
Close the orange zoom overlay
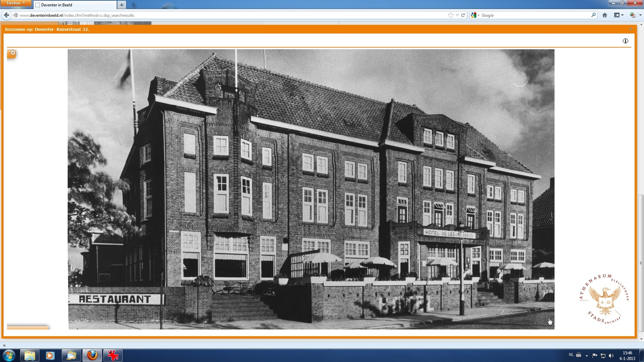point(631,29)
